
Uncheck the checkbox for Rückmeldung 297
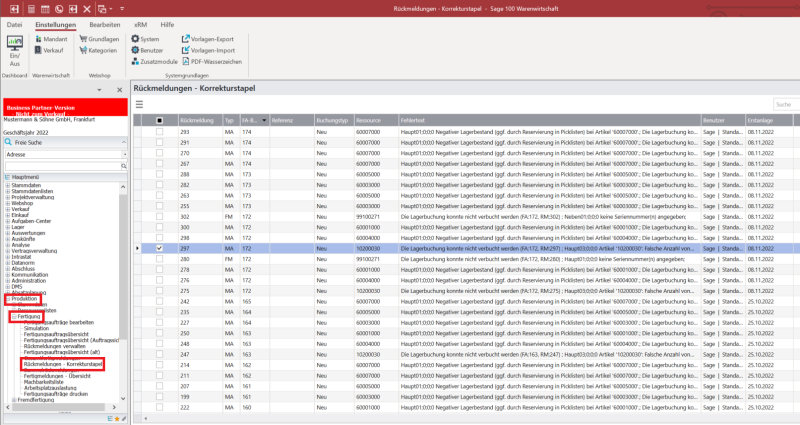(x=158, y=248)
